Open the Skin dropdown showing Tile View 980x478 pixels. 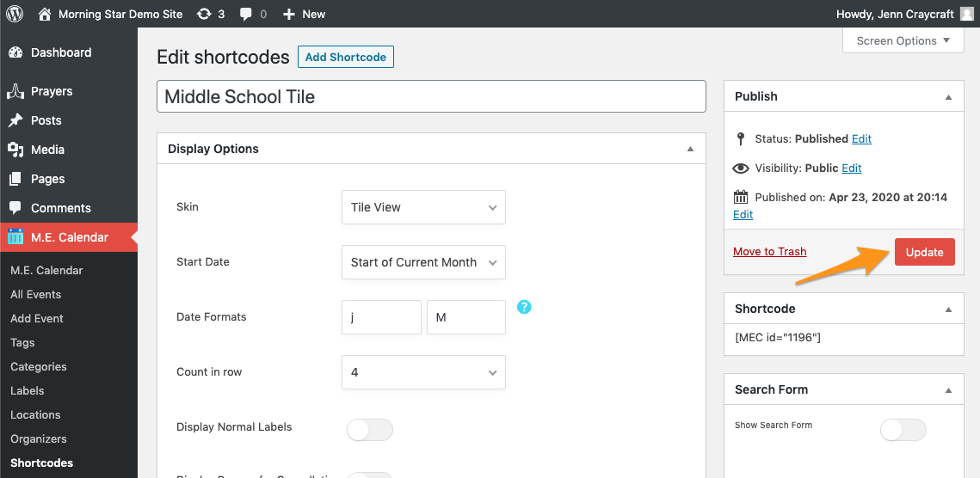coord(423,207)
